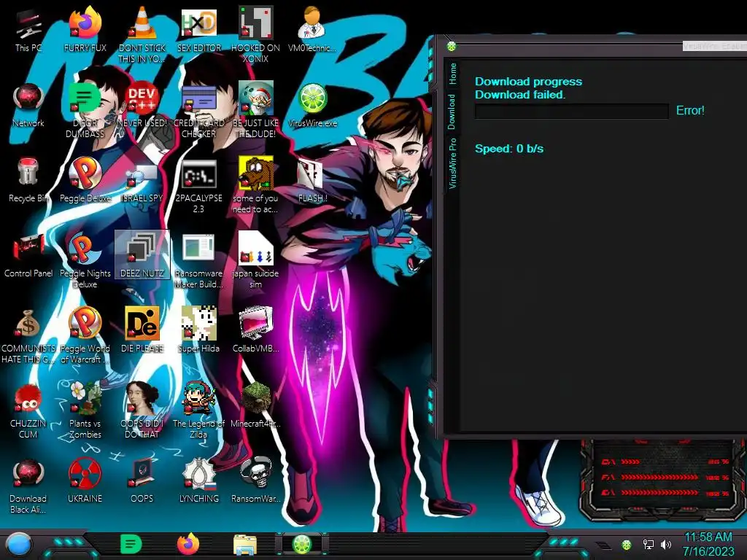
Task: Select the Minecraft4Fr block icon
Action: [x=255, y=405]
